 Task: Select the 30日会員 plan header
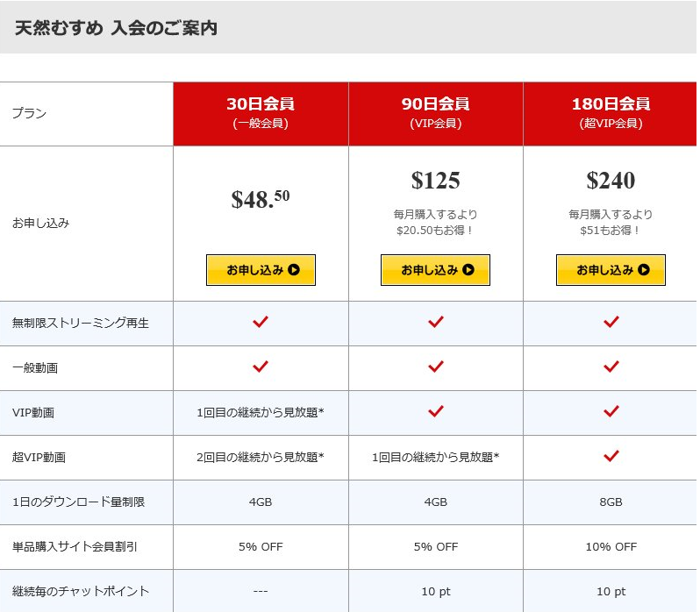pyautogui.click(x=261, y=113)
